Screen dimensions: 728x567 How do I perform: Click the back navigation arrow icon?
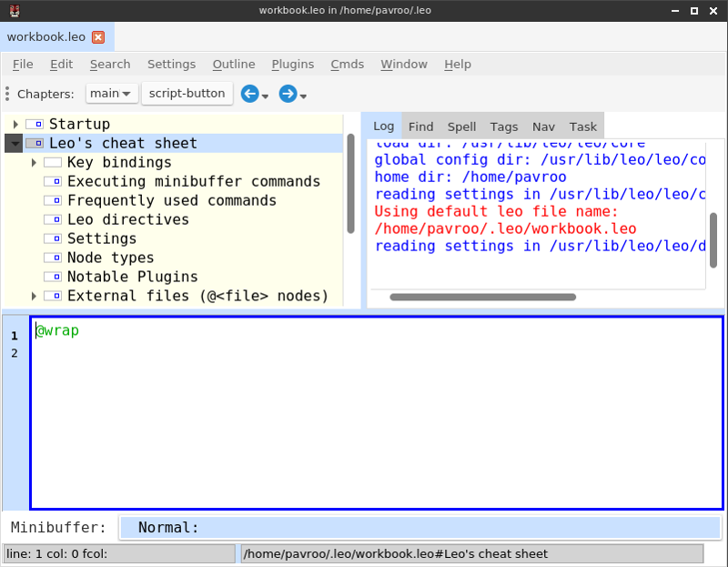point(249,94)
